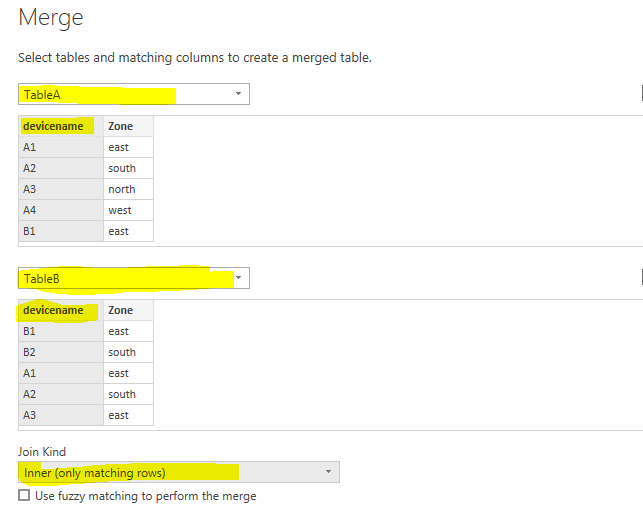
Task: Select Zone column header in TableB
Action: coord(128,310)
